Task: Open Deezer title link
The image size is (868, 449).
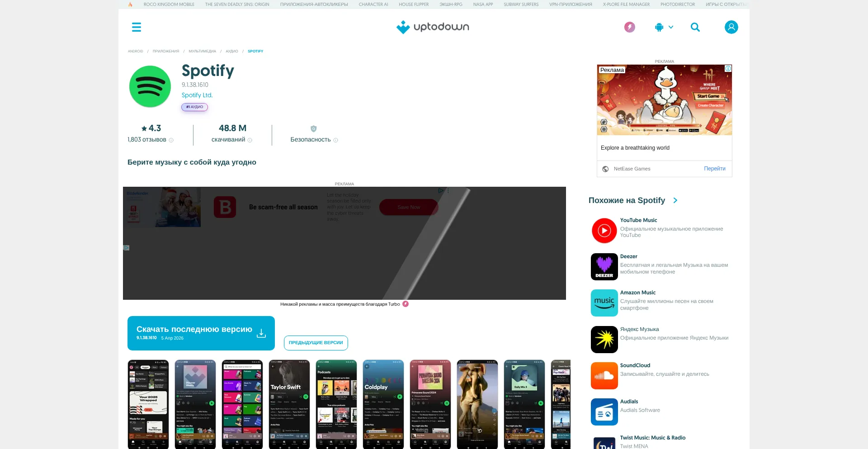Action: coord(628,256)
